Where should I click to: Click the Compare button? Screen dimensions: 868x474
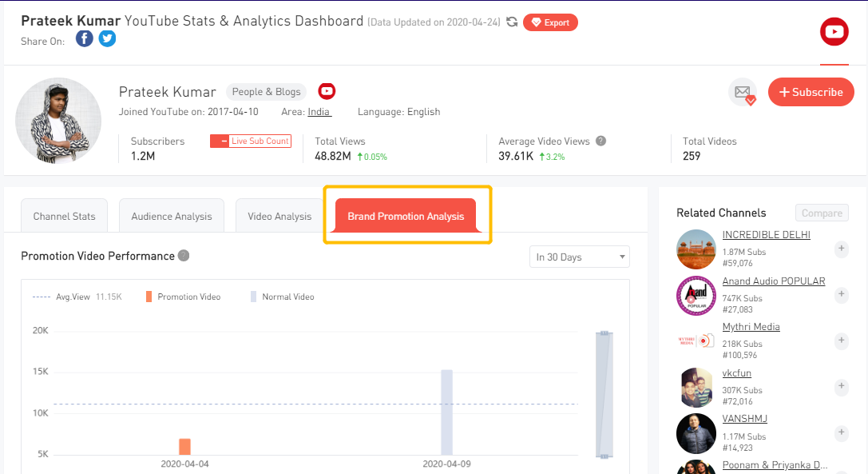(x=822, y=213)
